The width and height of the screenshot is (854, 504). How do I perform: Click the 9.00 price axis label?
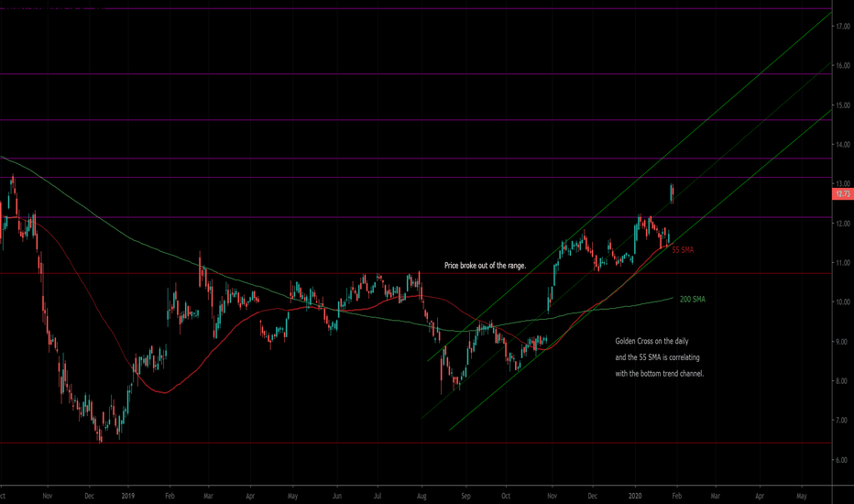pyautogui.click(x=843, y=342)
